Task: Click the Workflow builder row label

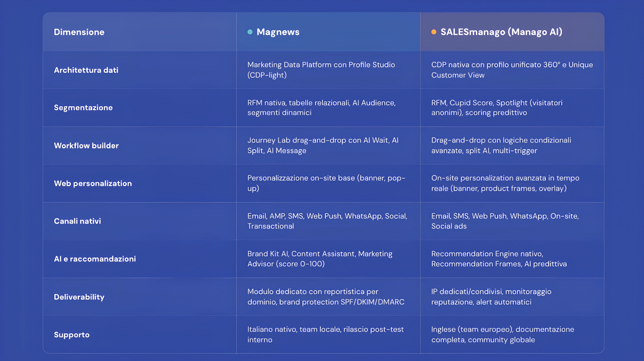Action: (86, 146)
